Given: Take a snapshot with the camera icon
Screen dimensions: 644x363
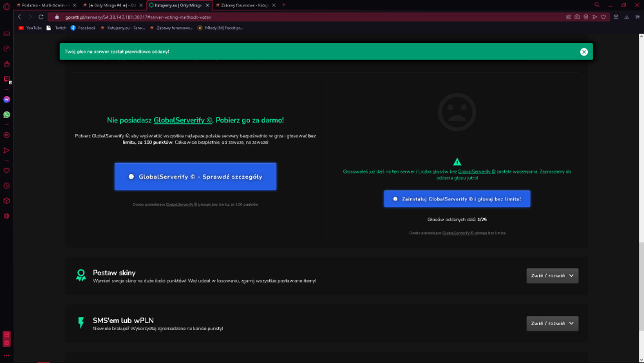Looking at the screenshot, I should point(577,17).
